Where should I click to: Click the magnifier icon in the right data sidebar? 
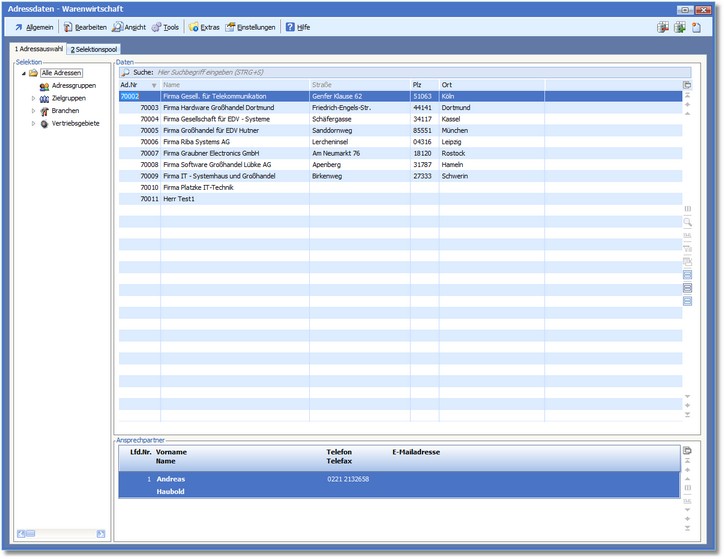[687, 222]
